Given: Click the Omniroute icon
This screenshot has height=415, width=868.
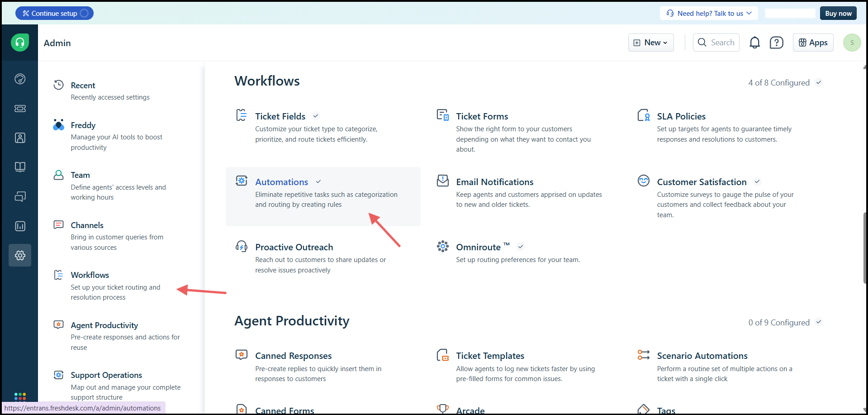Looking at the screenshot, I should point(442,246).
